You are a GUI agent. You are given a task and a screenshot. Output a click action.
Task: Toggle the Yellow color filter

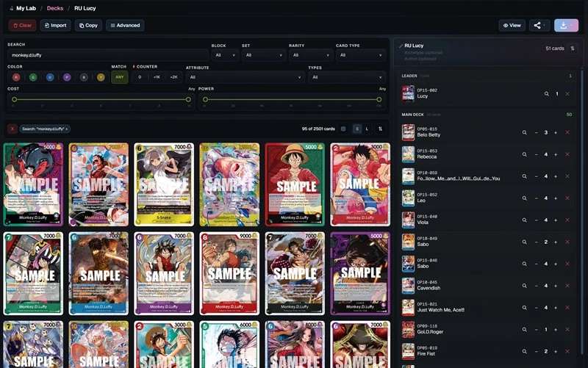101,77
